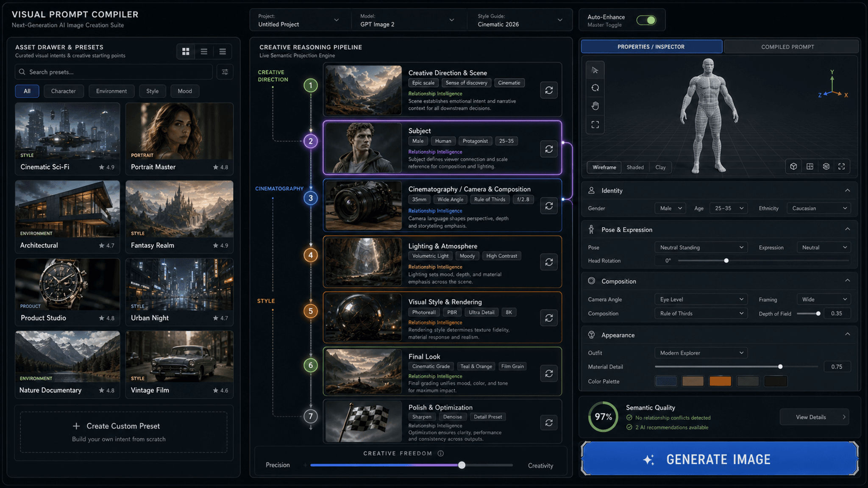This screenshot has height=488, width=868.
Task: Toggle the Volumetric Light tag
Action: pyautogui.click(x=430, y=256)
